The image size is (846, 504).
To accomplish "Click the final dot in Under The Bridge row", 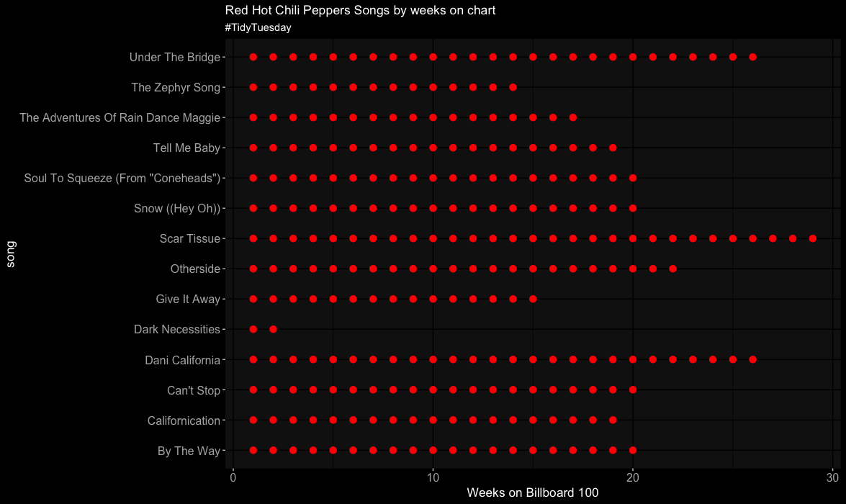I will [x=752, y=57].
